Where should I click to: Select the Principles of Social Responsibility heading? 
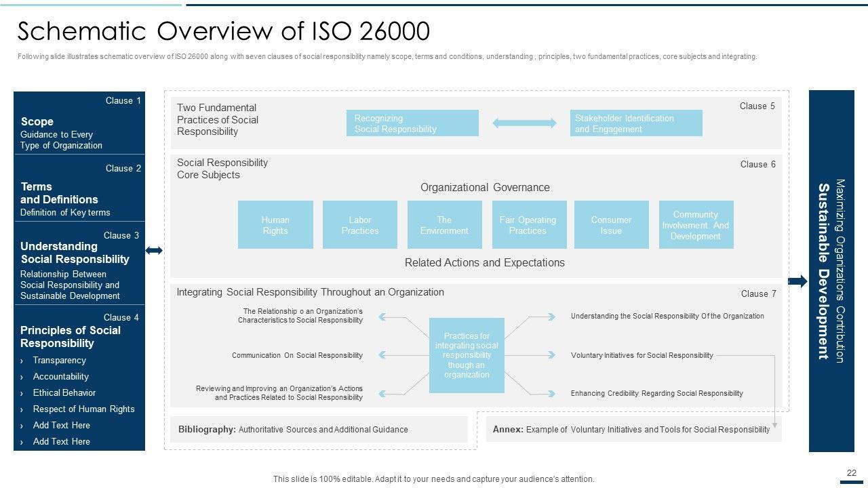click(x=71, y=336)
